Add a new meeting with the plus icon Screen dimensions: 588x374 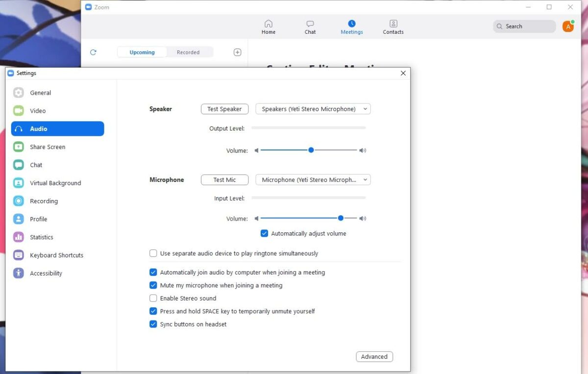237,52
